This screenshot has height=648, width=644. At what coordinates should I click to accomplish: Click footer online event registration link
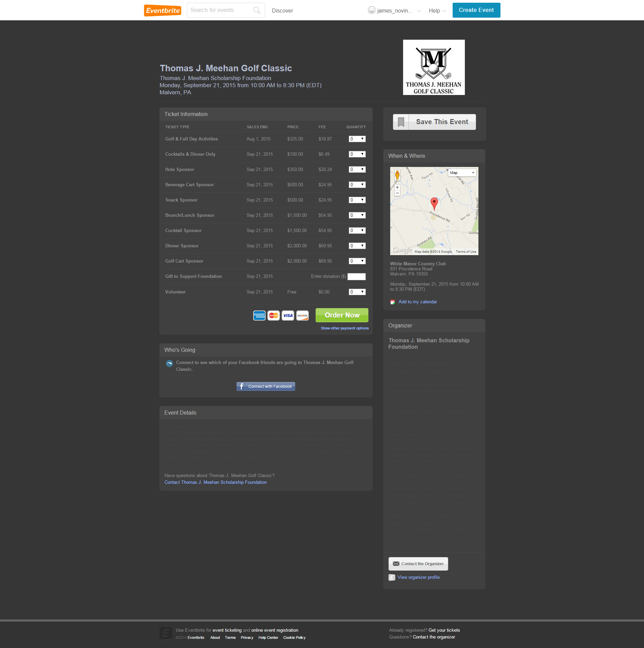tap(274, 630)
